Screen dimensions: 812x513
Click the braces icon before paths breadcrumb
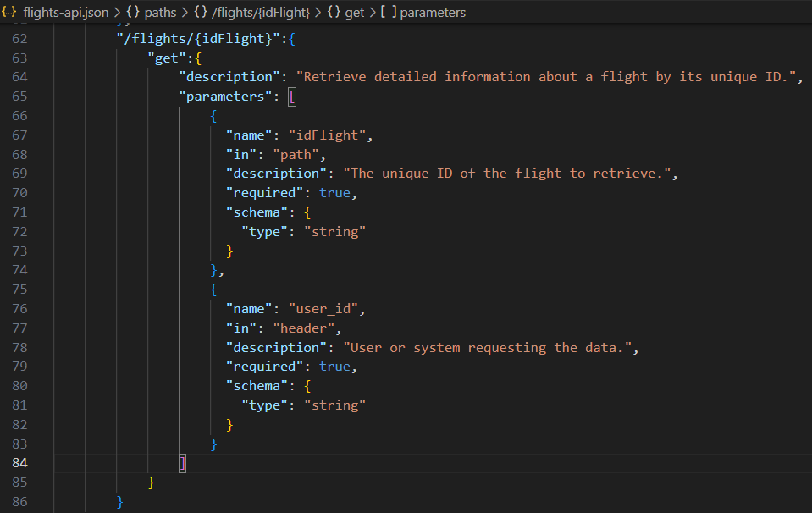[134, 12]
